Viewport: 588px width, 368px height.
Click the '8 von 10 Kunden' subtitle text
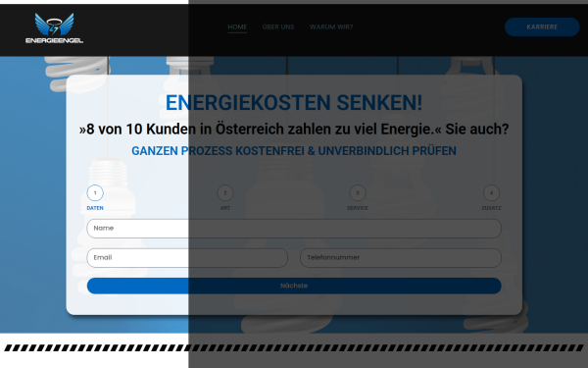click(294, 130)
